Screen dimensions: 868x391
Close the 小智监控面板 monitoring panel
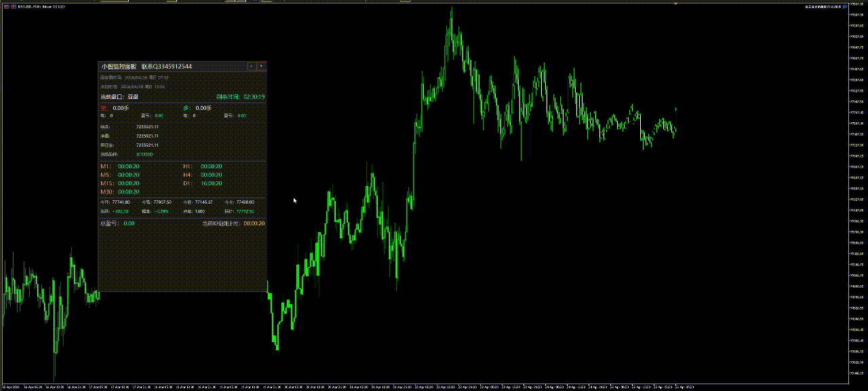pyautogui.click(x=262, y=67)
